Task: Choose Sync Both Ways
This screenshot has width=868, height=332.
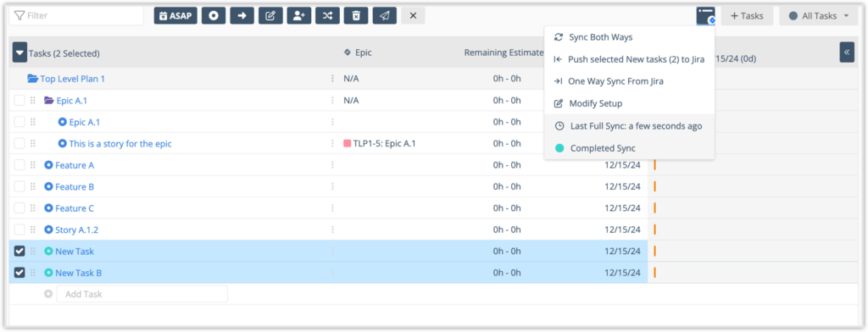Action: [x=630, y=37]
